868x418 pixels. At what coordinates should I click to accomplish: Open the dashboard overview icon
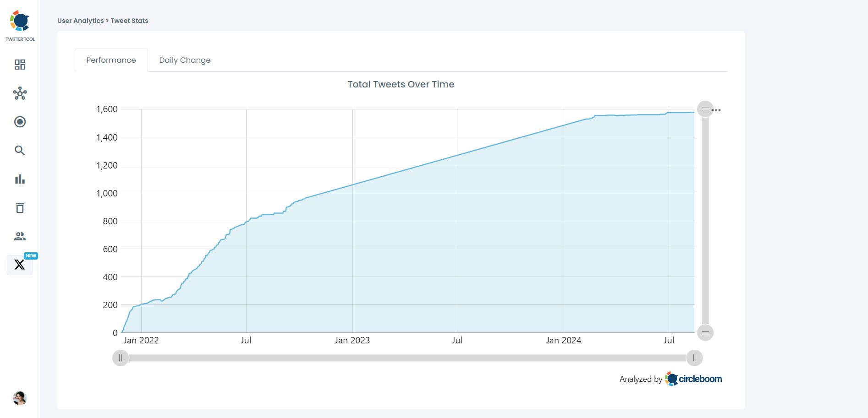pos(19,65)
